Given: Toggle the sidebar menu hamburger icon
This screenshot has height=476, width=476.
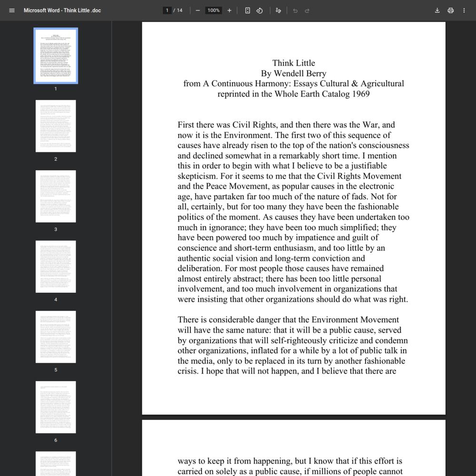Looking at the screenshot, I should [12, 10].
